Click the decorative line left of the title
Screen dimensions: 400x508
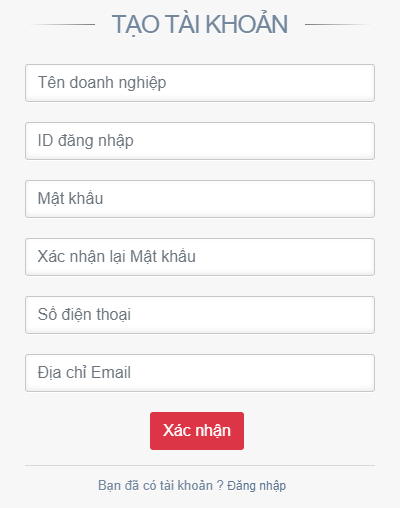tap(60, 24)
